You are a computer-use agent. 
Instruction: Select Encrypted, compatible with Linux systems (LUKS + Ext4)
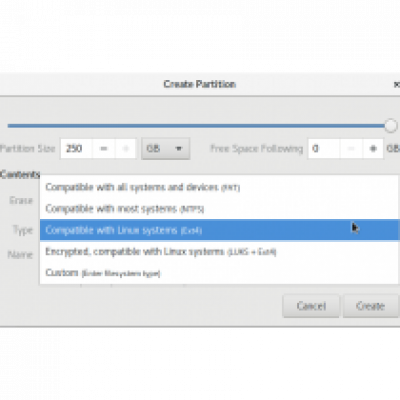(219, 251)
